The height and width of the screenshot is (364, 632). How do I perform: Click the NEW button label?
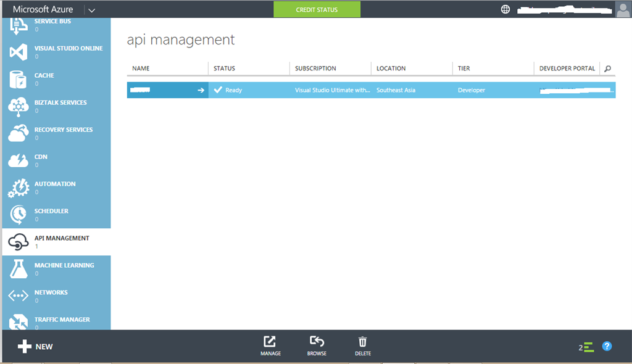point(44,347)
